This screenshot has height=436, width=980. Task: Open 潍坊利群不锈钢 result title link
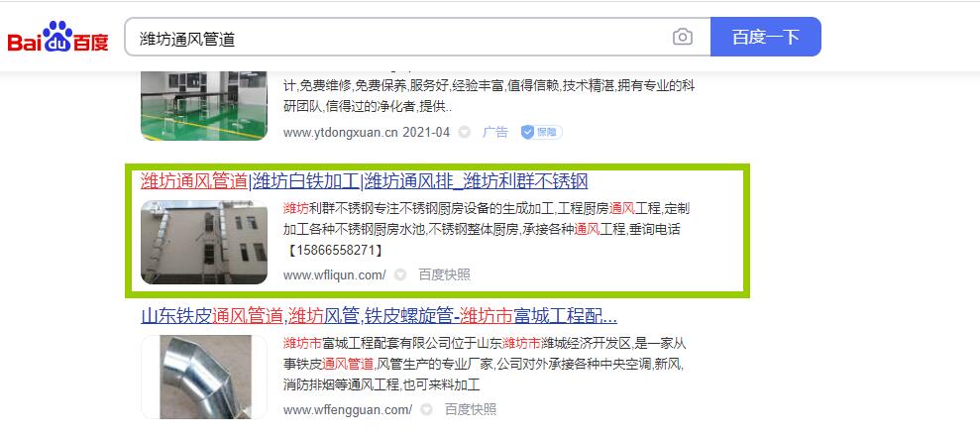365,181
